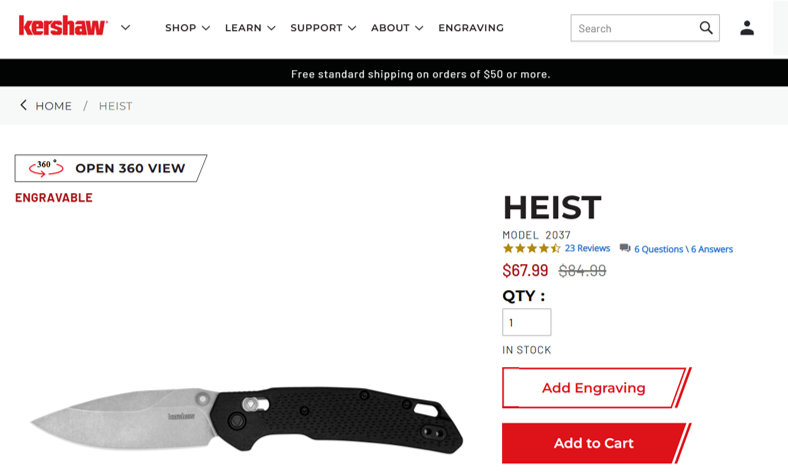Open the Support menu
788x472 pixels.
pyautogui.click(x=323, y=28)
